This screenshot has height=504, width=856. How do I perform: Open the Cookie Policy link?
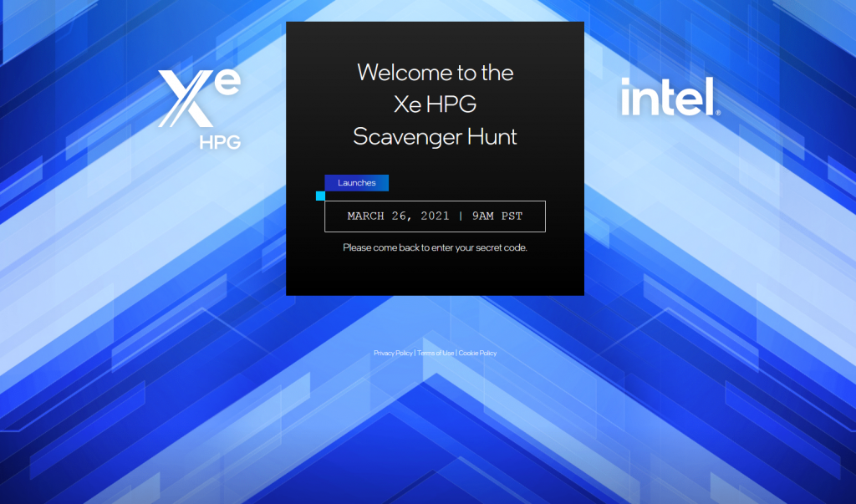coord(477,354)
